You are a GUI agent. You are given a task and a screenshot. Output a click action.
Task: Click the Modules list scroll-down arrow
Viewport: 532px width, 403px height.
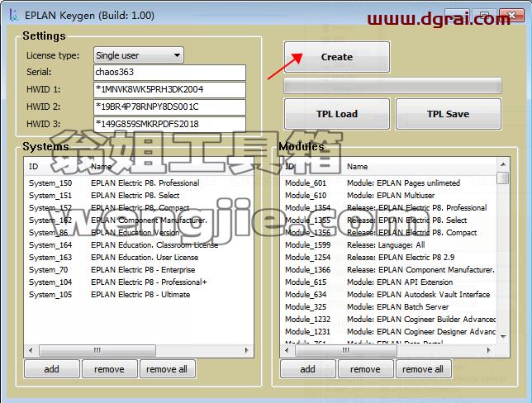pos(503,336)
